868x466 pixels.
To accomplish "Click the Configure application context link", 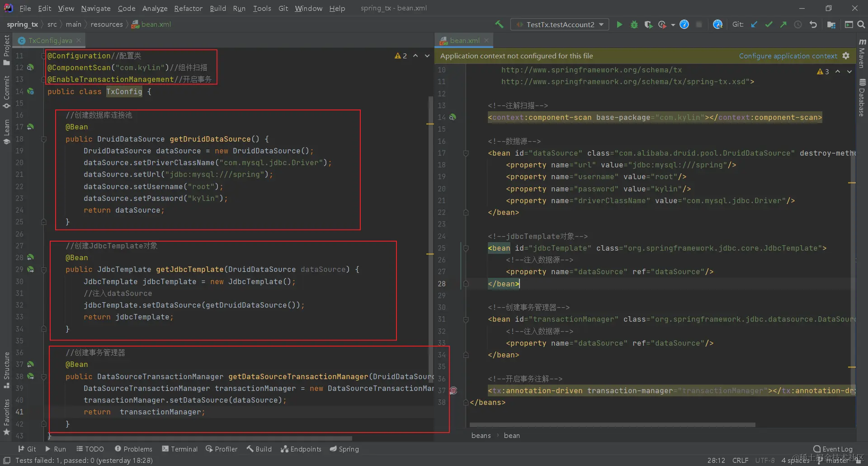I will pyautogui.click(x=788, y=56).
